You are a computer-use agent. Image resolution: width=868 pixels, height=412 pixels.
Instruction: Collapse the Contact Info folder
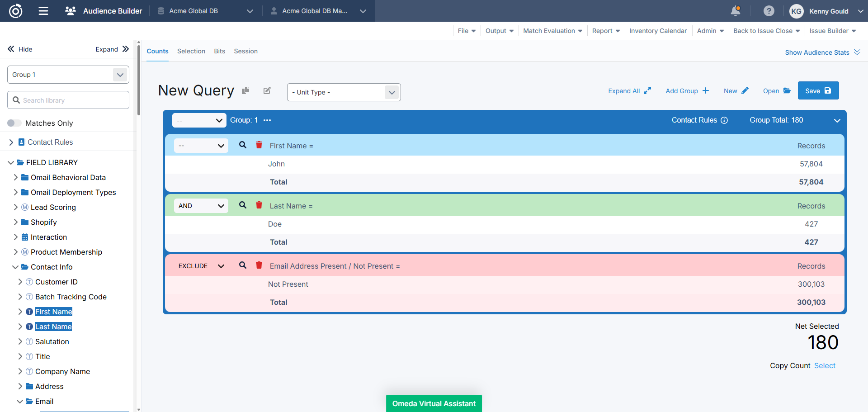(15, 267)
